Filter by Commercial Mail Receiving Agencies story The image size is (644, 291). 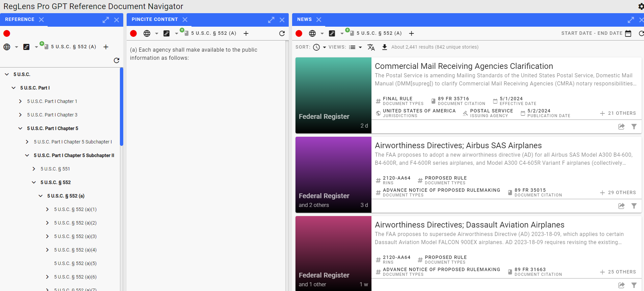pyautogui.click(x=634, y=127)
